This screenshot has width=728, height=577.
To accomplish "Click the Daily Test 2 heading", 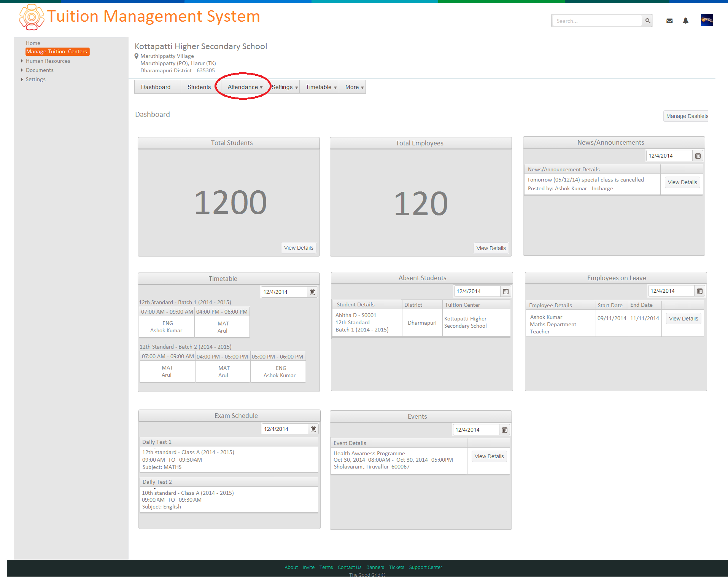I will click(157, 482).
